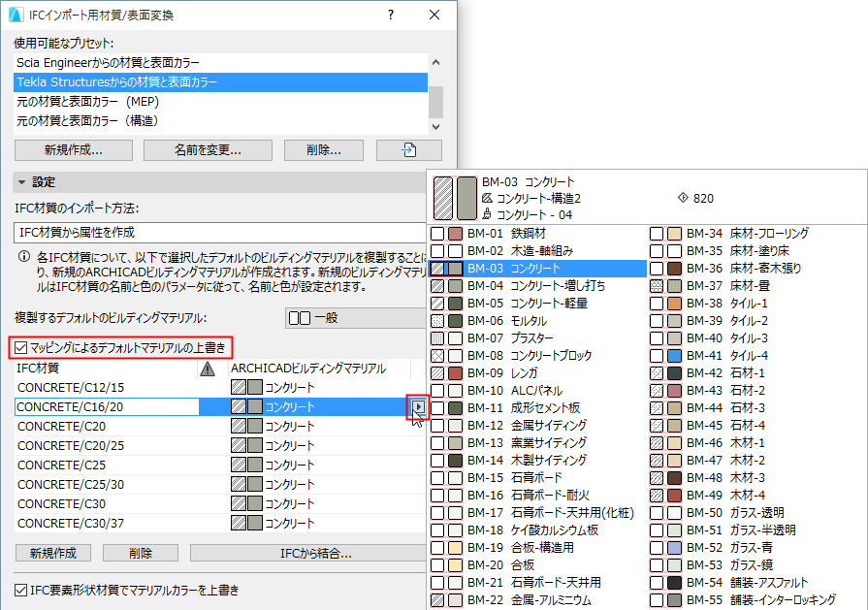The image size is (868, 610).
Task: Click the cut fill pencil icon beside コンクリート-構造2
Action: click(488, 197)
